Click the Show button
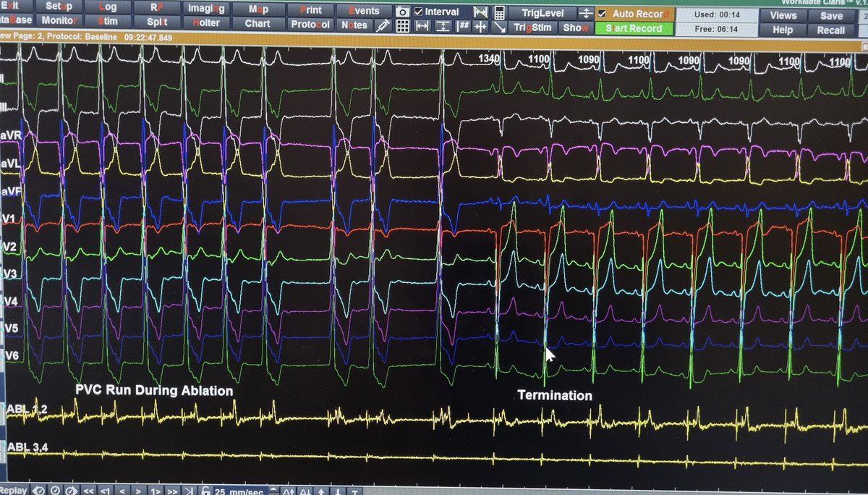 pos(576,27)
